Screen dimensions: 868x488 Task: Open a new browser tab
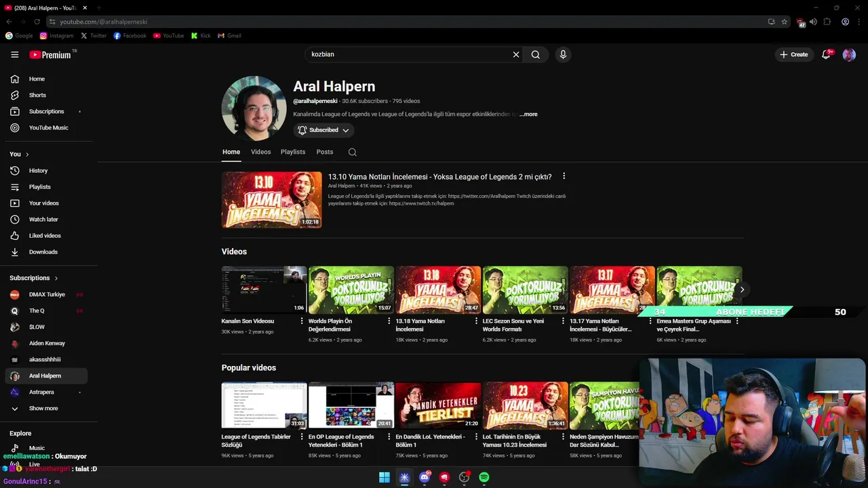(98, 7)
